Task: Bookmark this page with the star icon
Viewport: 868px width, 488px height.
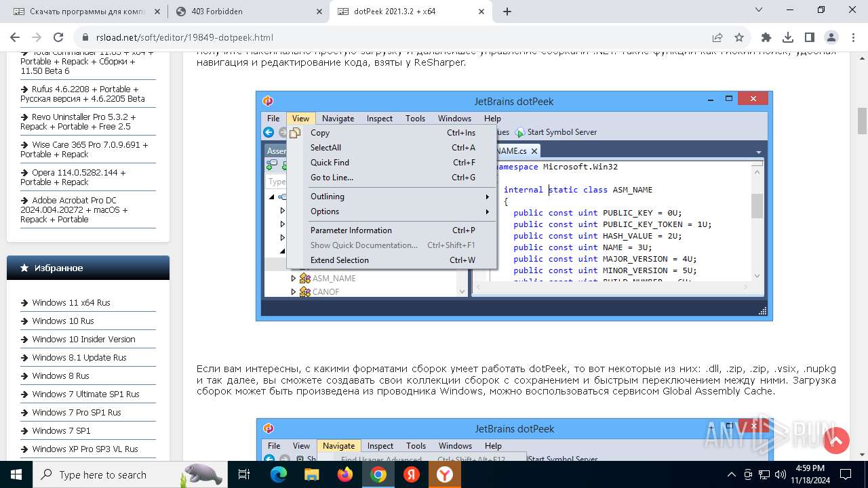Action: pyautogui.click(x=739, y=37)
